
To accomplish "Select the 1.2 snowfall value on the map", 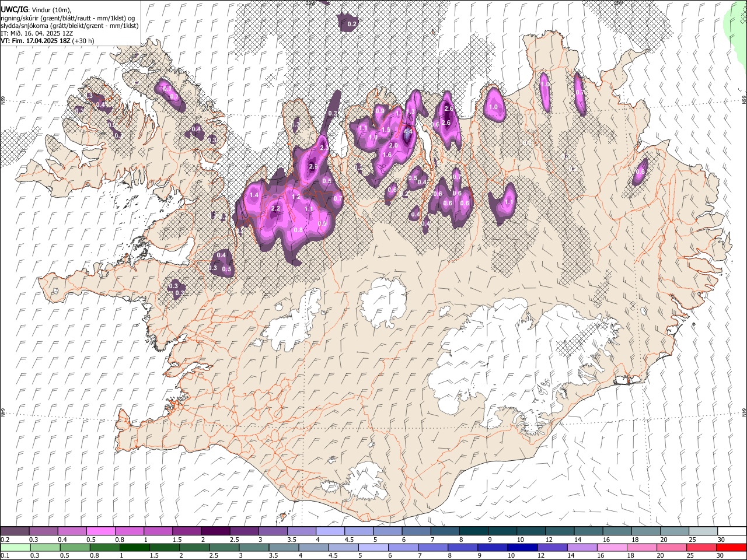I will tap(296, 197).
